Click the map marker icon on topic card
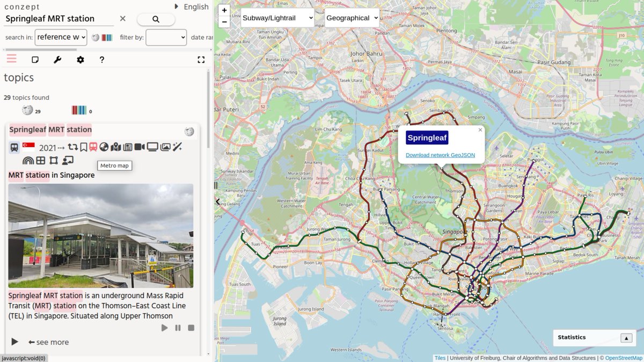Viewport: 644px width, 362px height. 116,147
